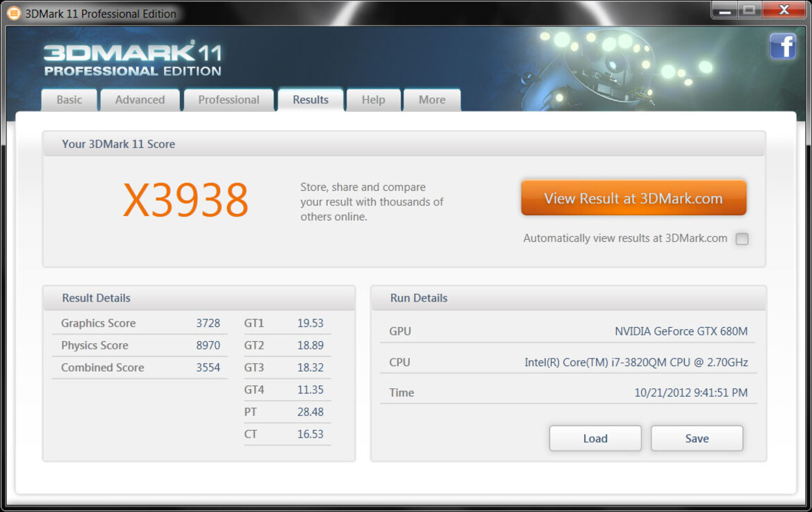The width and height of the screenshot is (812, 512).
Task: Click the 3DMark 11 Professional Edition window title
Action: [x=101, y=13]
